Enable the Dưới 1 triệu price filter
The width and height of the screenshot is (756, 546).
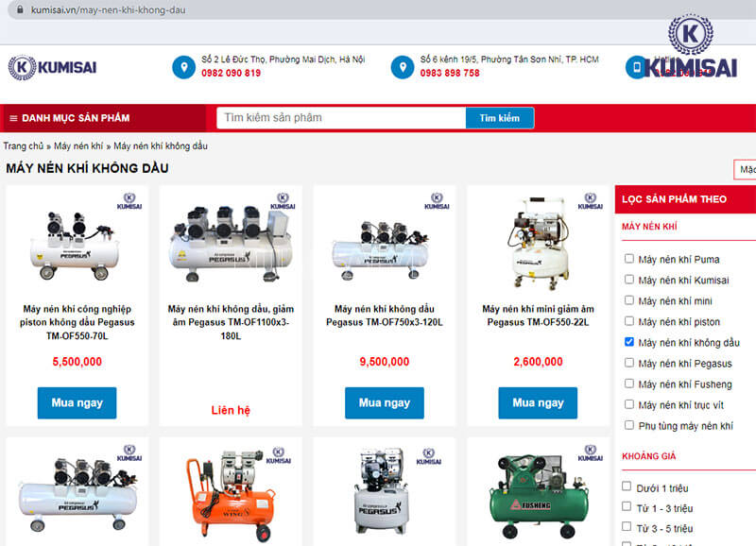[627, 486]
